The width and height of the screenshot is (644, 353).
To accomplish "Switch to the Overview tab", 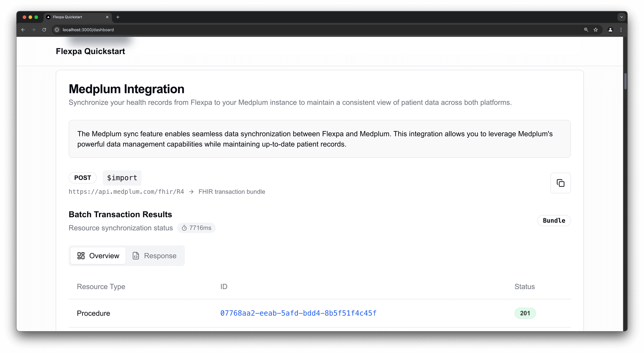I will [x=98, y=256].
